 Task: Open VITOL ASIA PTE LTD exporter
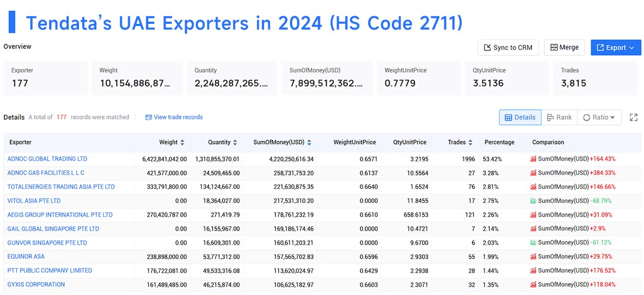coord(34,200)
